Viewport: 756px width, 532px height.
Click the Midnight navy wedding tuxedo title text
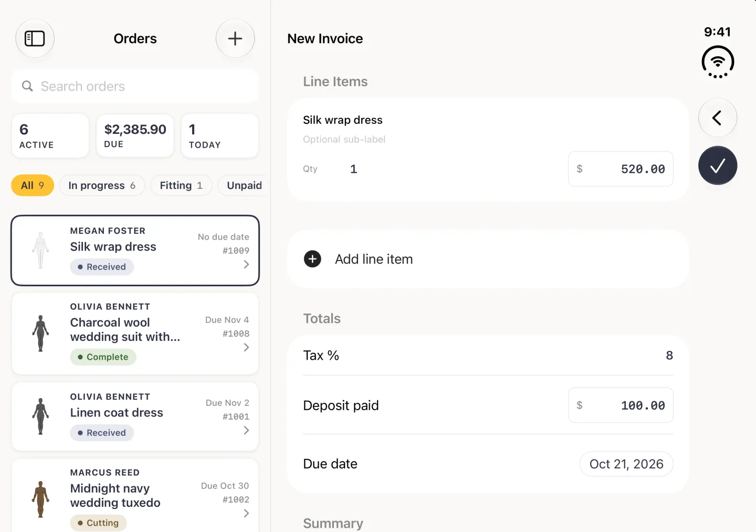pos(115,496)
